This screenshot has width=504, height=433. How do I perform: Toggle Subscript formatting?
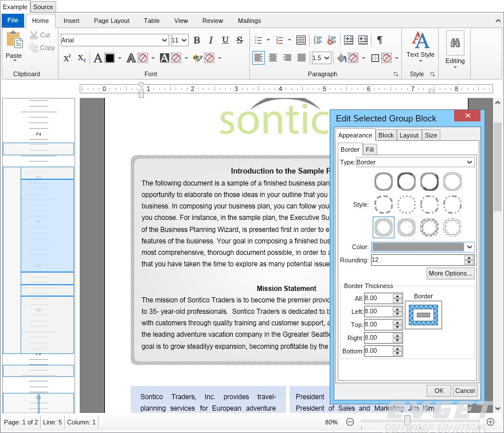click(x=81, y=58)
